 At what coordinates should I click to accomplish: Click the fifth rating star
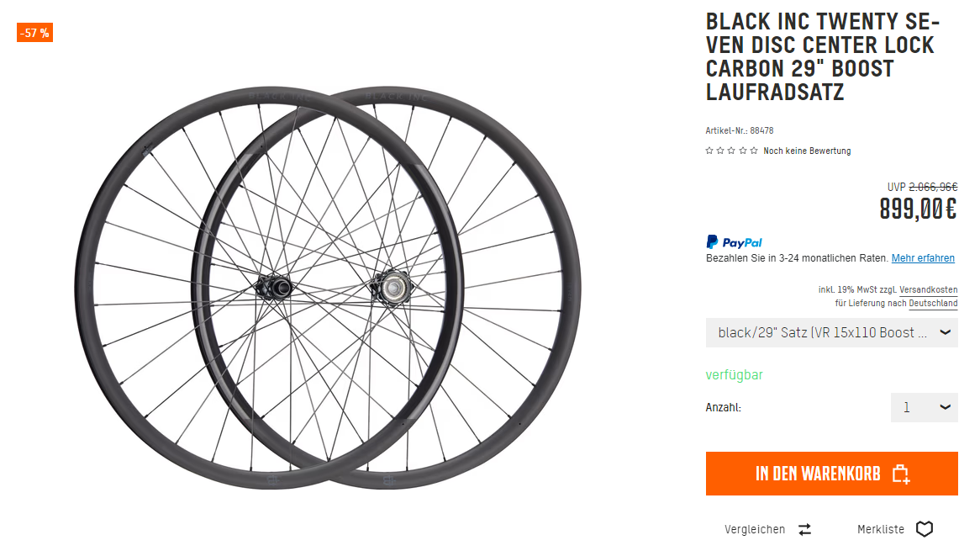[x=754, y=151]
